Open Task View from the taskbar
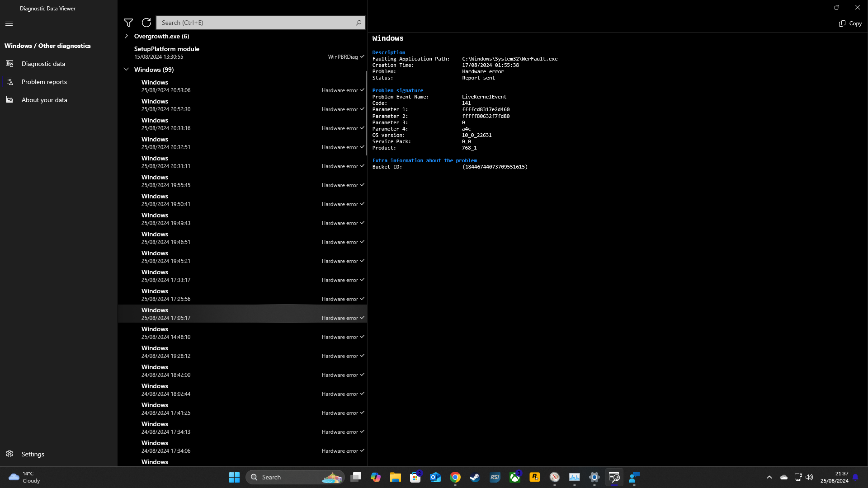This screenshot has height=488, width=868. click(x=356, y=477)
